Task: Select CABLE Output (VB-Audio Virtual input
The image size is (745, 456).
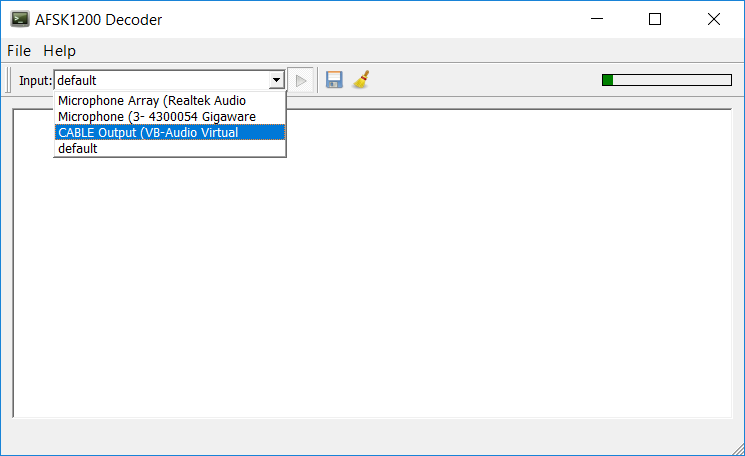Action: (x=170, y=132)
